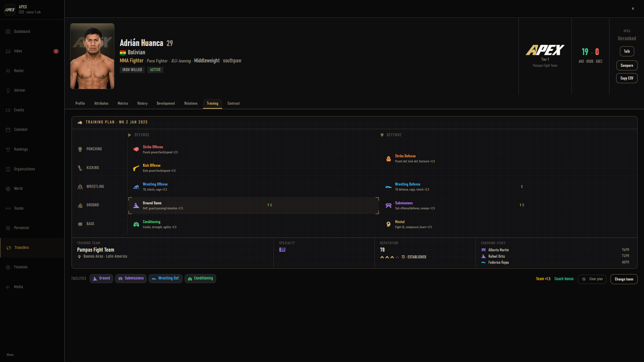Click the Teams sidebar icon
The height and width of the screenshot is (362, 644).
click(8, 208)
